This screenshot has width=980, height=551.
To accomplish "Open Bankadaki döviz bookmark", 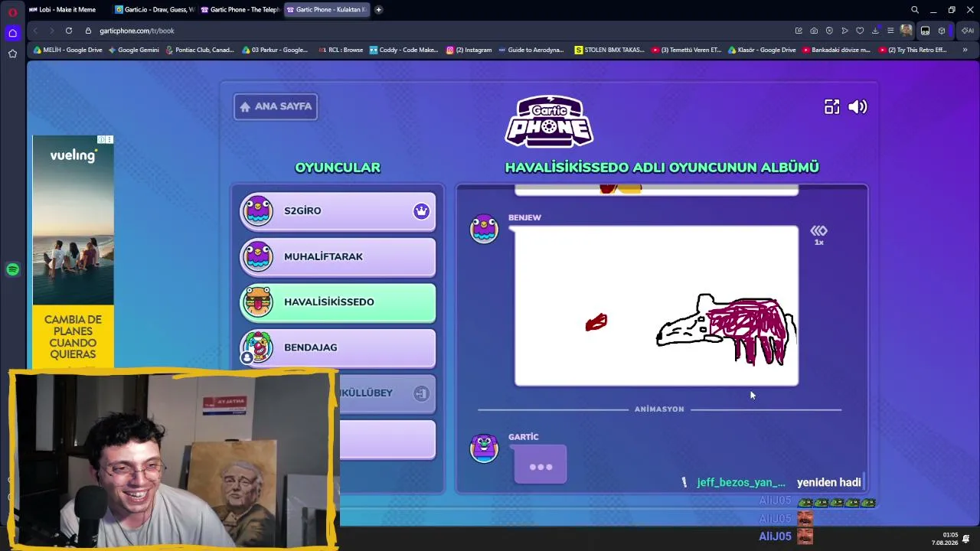I will [x=836, y=50].
